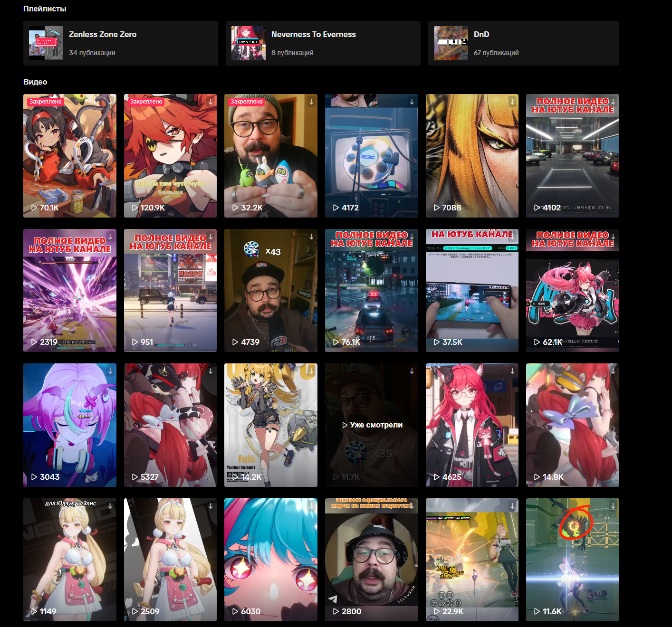Click download arrow on 951 views video
This screenshot has width=672, height=627.
click(x=211, y=236)
